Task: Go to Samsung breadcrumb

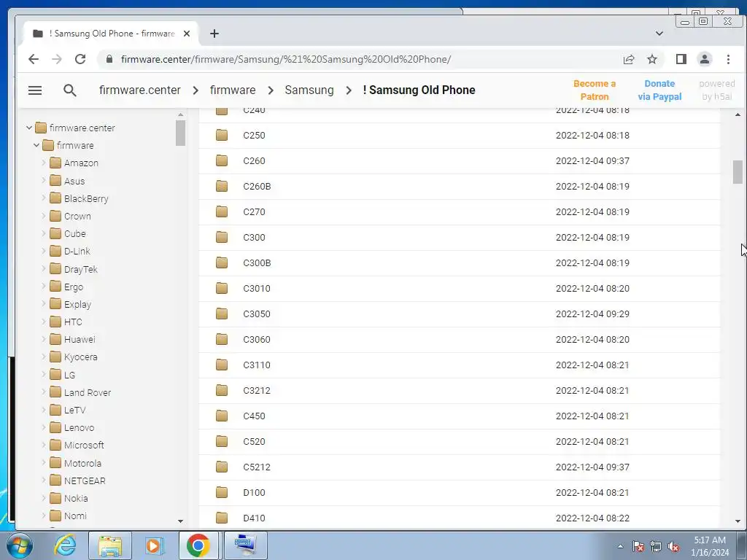Action: click(309, 90)
